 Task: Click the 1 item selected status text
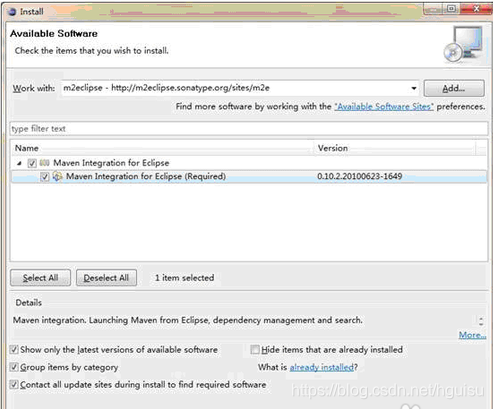[x=185, y=278]
